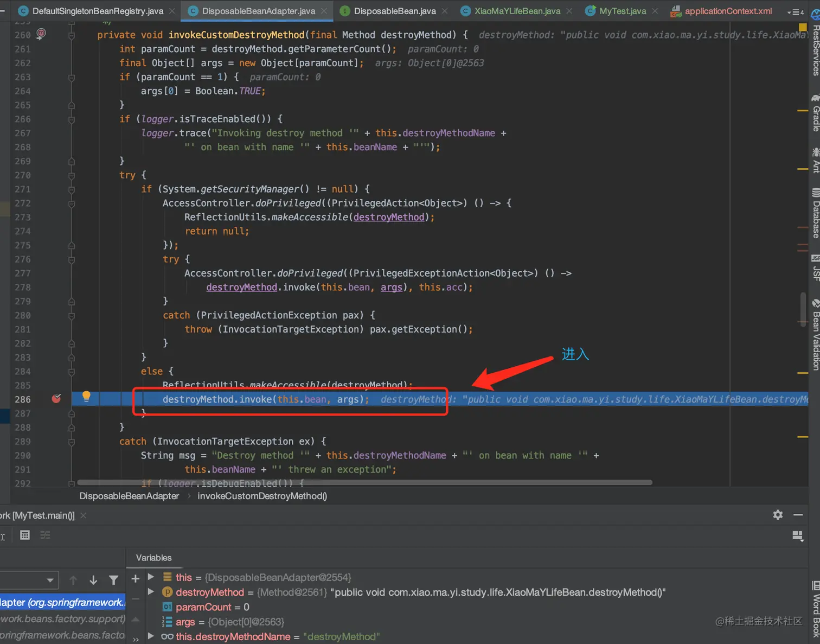Collapse the method fold at line 260
The width and height of the screenshot is (820, 644).
point(72,36)
